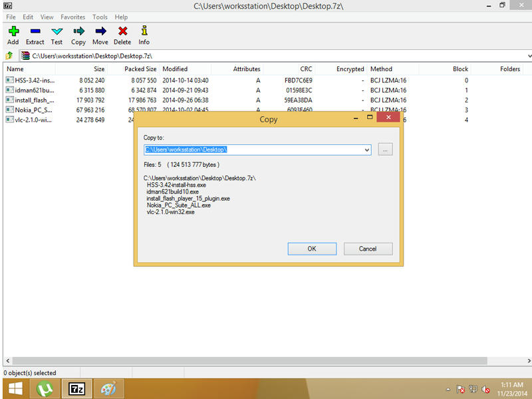Click the Extract toolbar icon
The width and height of the screenshot is (532, 399).
coord(35,31)
